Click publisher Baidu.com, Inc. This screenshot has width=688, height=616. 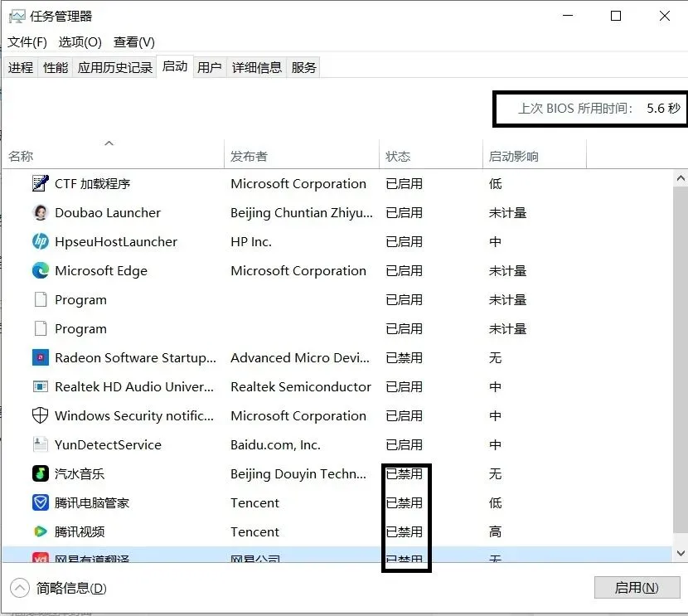[x=275, y=444]
